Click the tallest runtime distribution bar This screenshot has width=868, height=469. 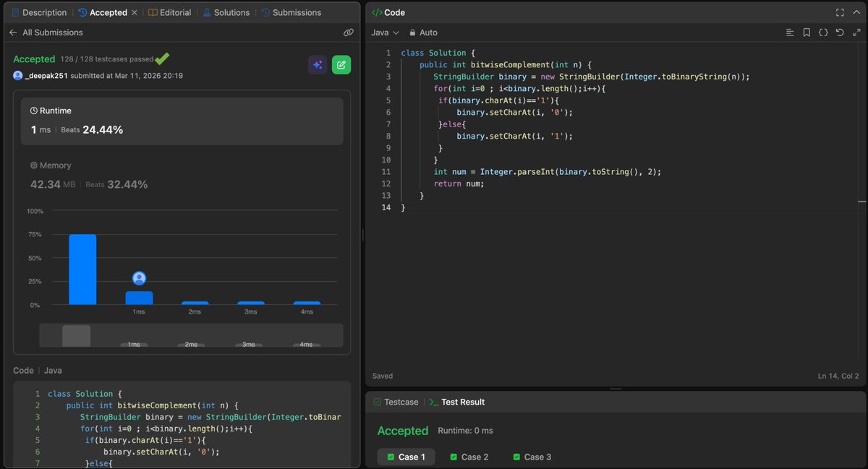click(82, 270)
